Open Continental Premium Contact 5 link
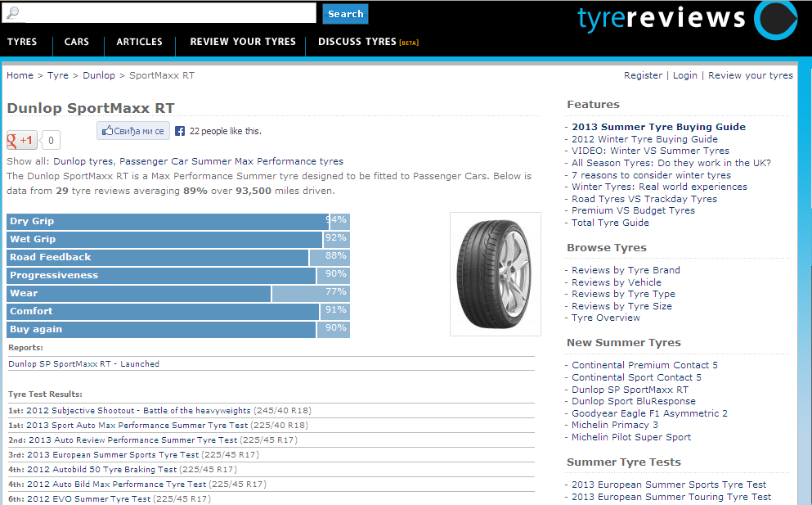 (644, 365)
